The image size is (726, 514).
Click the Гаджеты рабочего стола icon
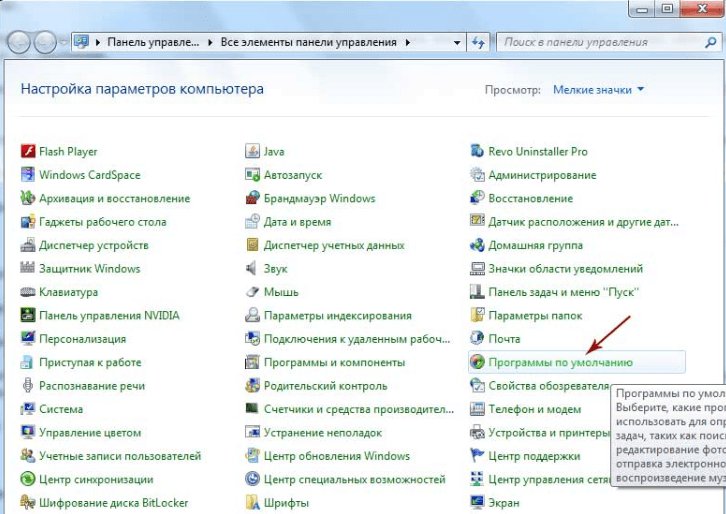coord(28,222)
